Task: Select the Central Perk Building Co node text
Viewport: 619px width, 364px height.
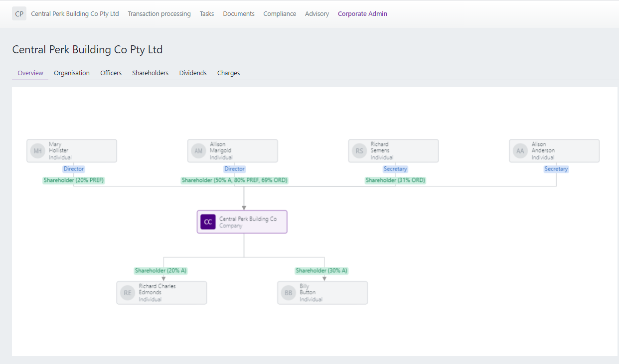Action: [248, 219]
